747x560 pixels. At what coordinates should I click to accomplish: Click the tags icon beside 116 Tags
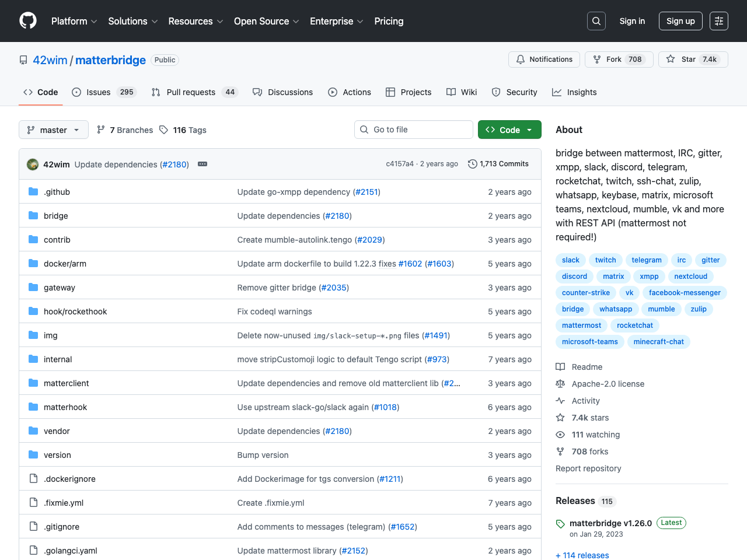pyautogui.click(x=164, y=130)
